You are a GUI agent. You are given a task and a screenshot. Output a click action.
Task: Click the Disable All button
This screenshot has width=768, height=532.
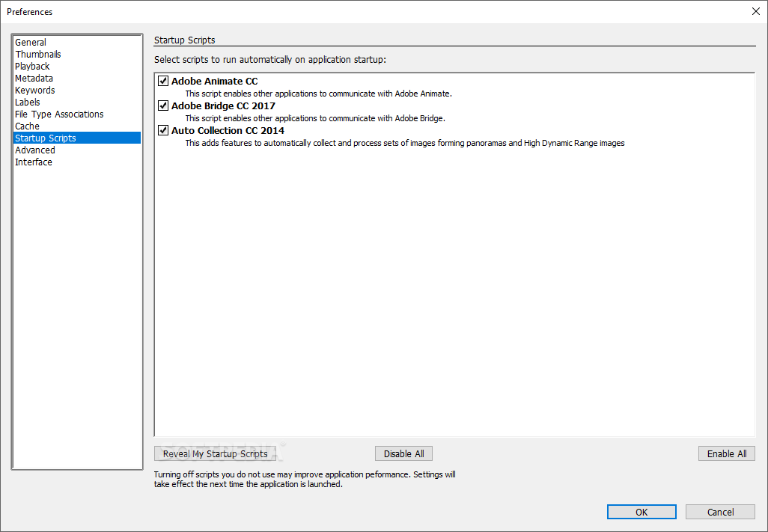403,453
